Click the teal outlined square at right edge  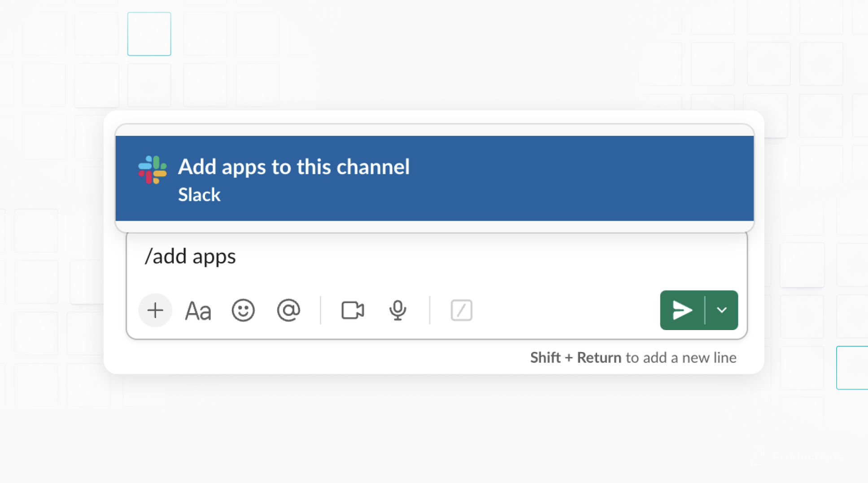point(852,368)
